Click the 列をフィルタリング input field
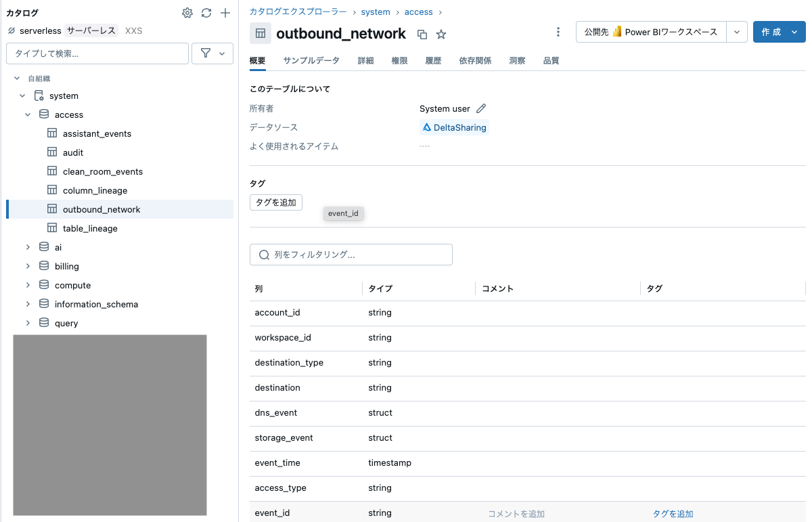Image resolution: width=812 pixels, height=522 pixels. click(x=351, y=255)
